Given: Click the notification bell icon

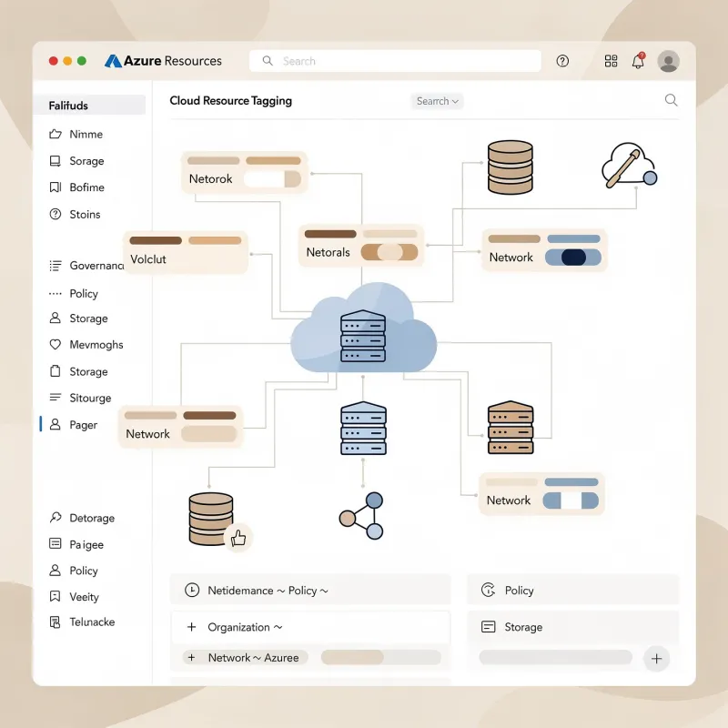Looking at the screenshot, I should click(x=638, y=61).
